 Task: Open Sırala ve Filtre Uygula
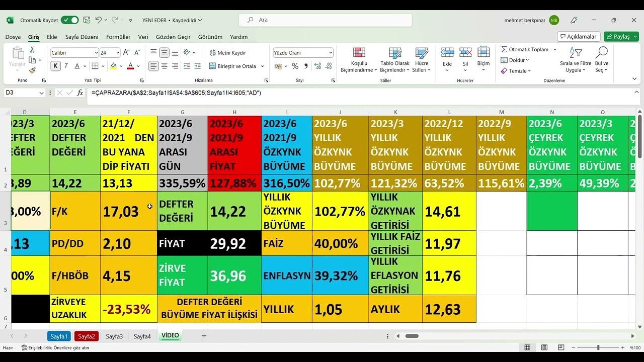pyautogui.click(x=576, y=60)
